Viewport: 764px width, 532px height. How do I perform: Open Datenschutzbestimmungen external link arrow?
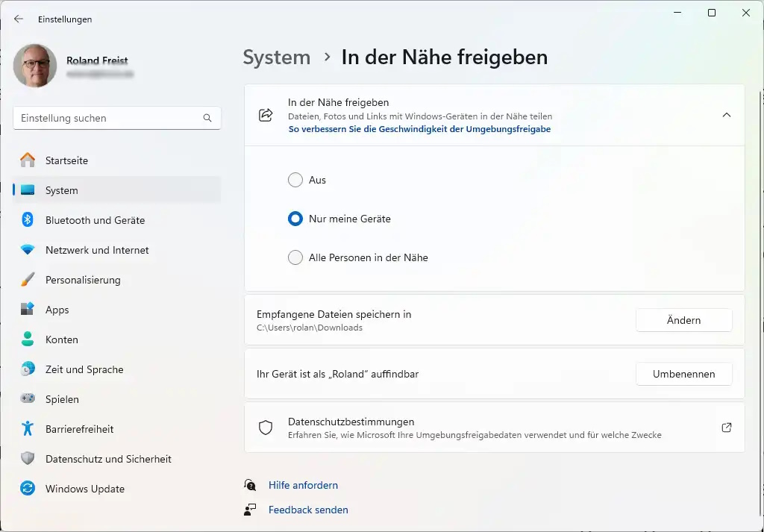click(726, 428)
